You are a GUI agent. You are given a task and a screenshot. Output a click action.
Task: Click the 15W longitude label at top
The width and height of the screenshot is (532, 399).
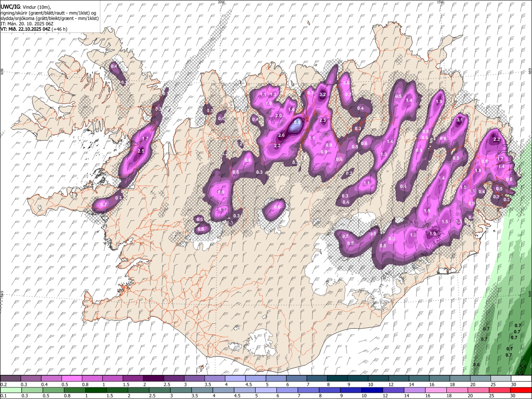[440, 2]
